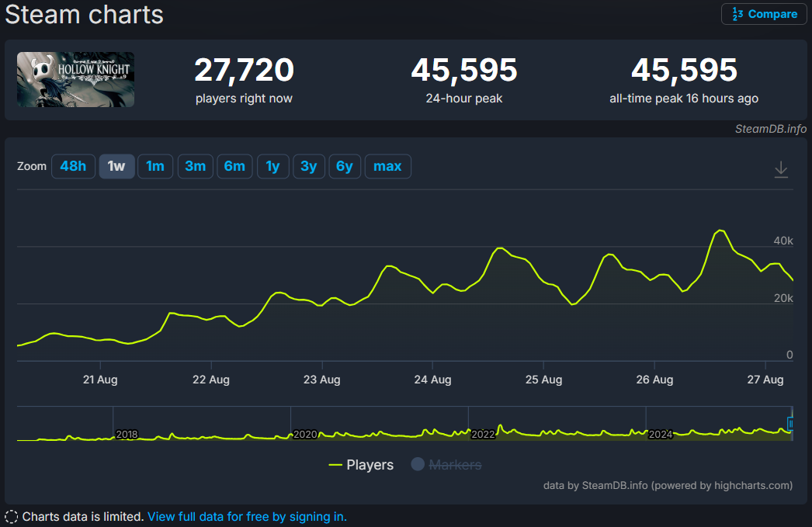812x527 pixels.
Task: Click the 21 Aug axis label
Action: pos(100,380)
